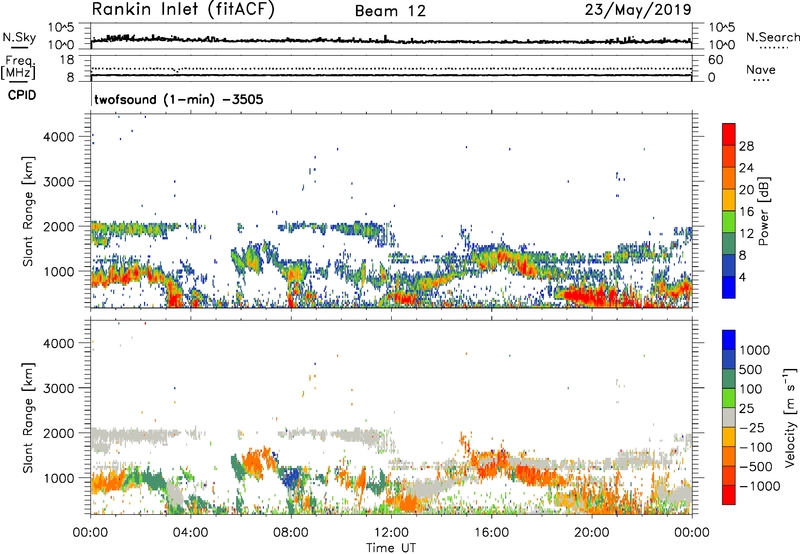Click the '24' power color bar tick

point(746,168)
